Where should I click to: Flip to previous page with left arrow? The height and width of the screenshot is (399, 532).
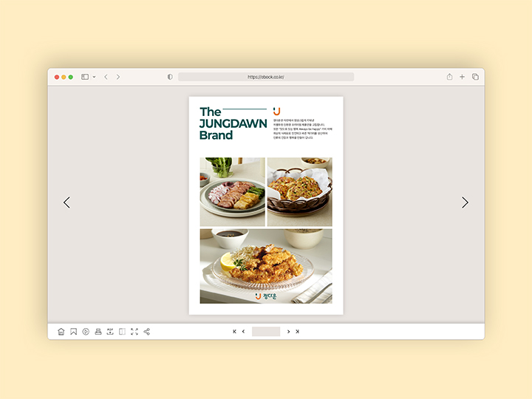click(66, 202)
